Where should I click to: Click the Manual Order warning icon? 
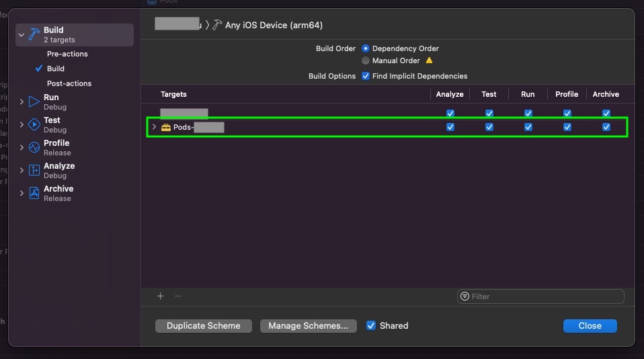coord(430,61)
